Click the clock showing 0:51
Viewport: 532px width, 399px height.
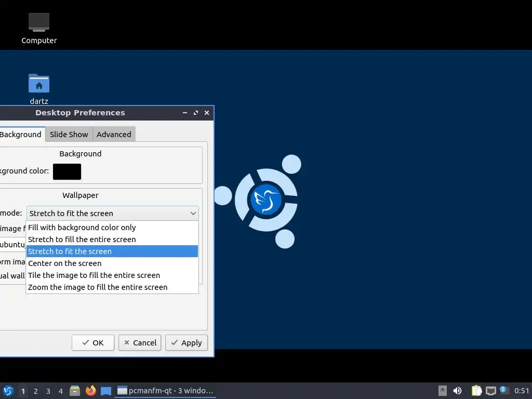tap(522, 391)
